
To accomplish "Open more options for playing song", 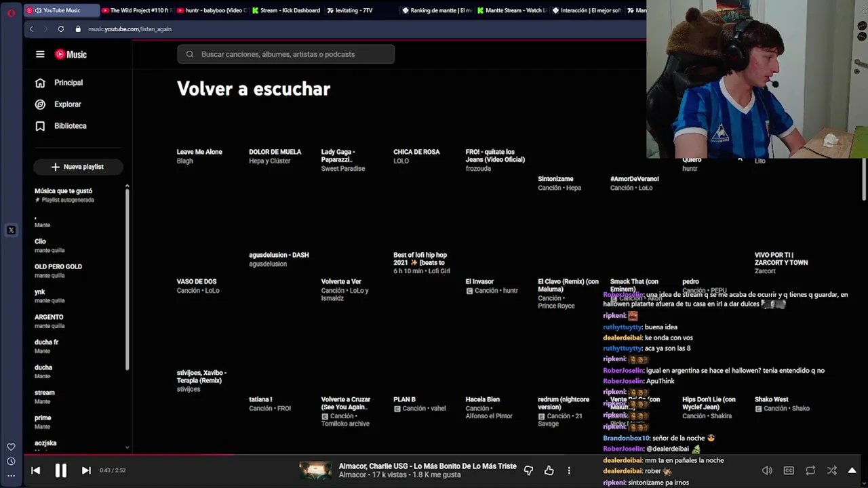I will click(x=569, y=470).
